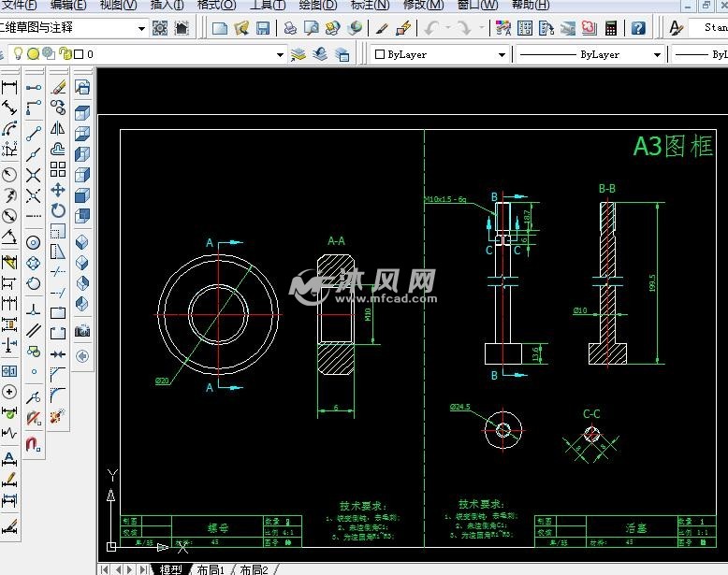Screen dimensions: 728x575
Task: Select the Mirror tool
Action: pos(58,128)
